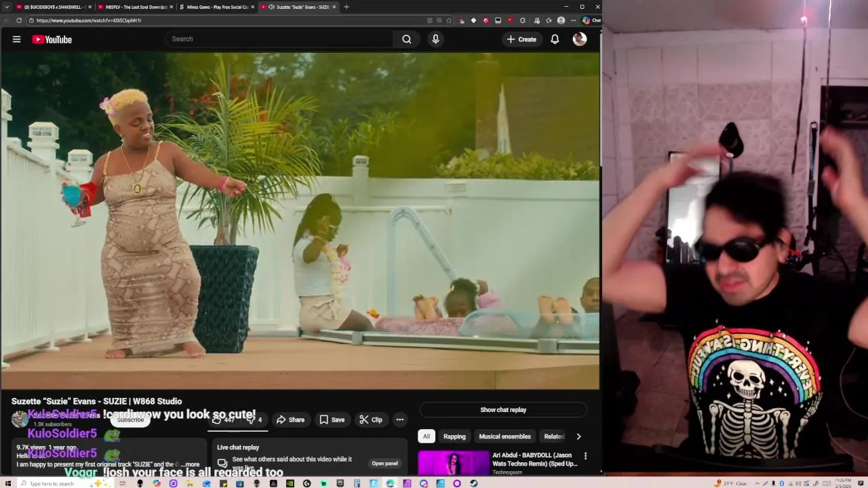Viewport: 868px width, 488px height.
Task: Open the browser profile icon in toolbar
Action: 561,20
